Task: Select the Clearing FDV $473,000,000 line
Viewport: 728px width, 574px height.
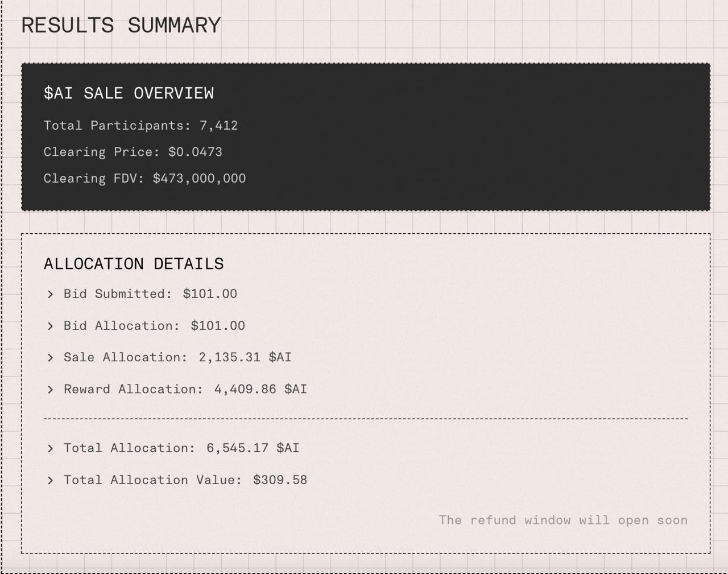Action: [x=144, y=179]
